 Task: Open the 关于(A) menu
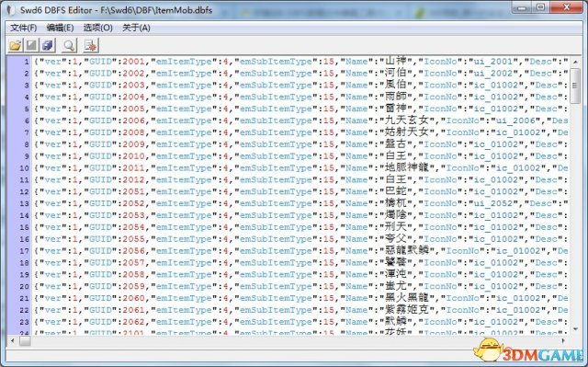pos(136,28)
